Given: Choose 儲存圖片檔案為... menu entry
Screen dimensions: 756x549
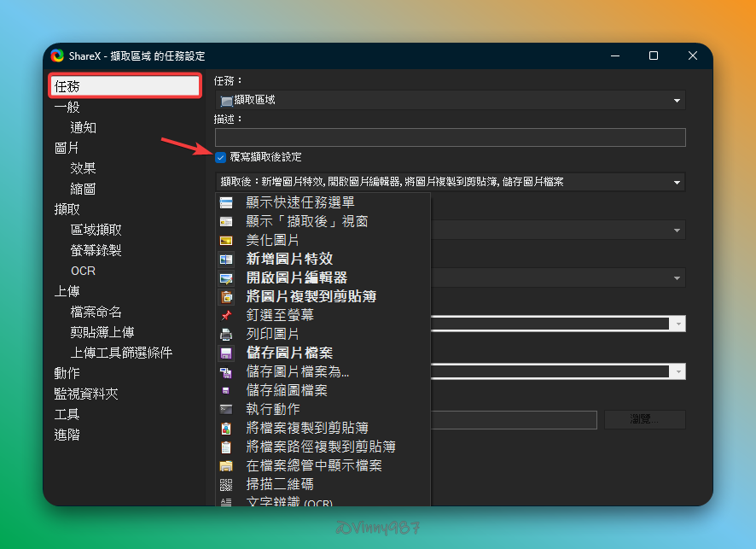Looking at the screenshot, I should (297, 371).
